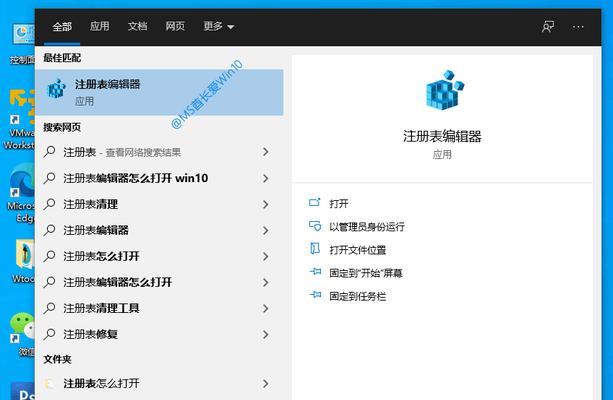The height and width of the screenshot is (400, 613).
Task: Choose 固定到任务栏
Action: point(358,296)
